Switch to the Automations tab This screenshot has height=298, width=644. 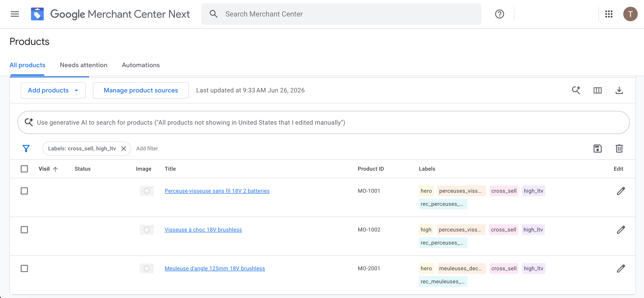pyautogui.click(x=141, y=65)
